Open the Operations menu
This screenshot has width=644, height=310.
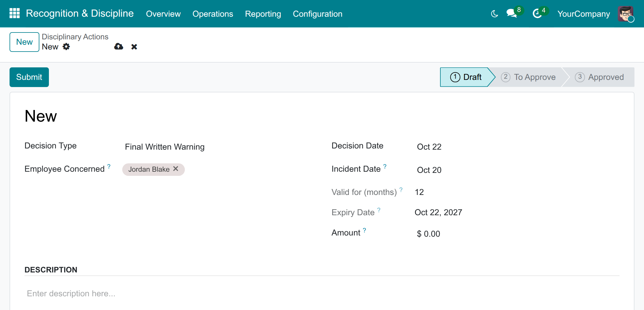pyautogui.click(x=213, y=14)
